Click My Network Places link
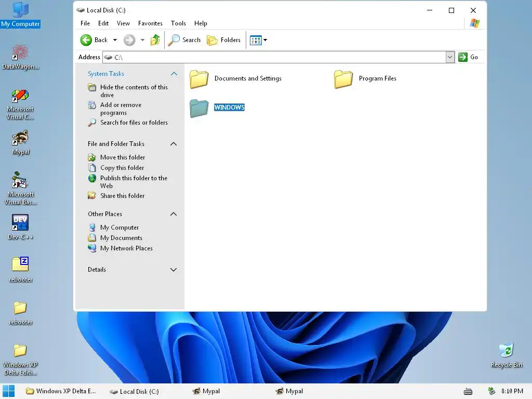Image resolution: width=532 pixels, height=399 pixels. (x=126, y=248)
